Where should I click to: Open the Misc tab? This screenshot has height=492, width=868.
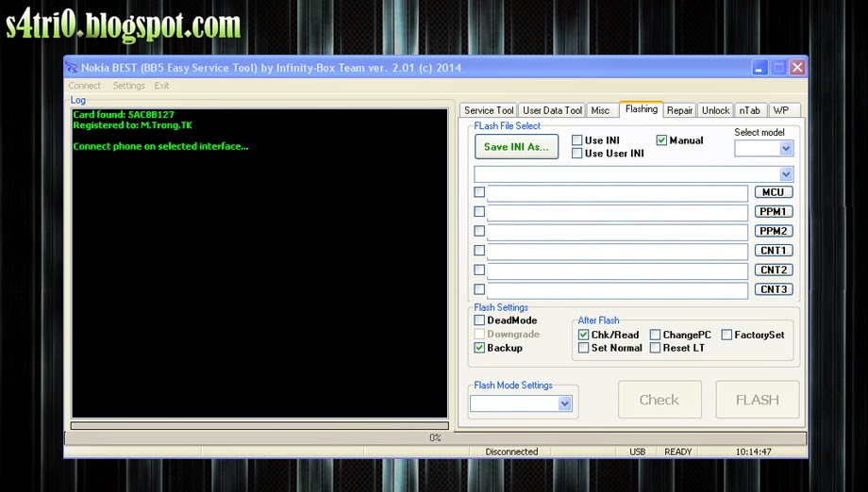(600, 110)
